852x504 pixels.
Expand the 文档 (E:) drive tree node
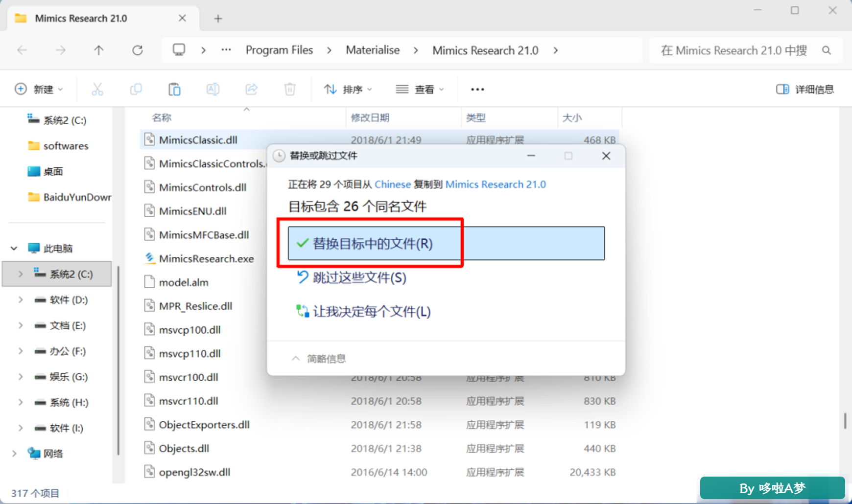[21, 325]
